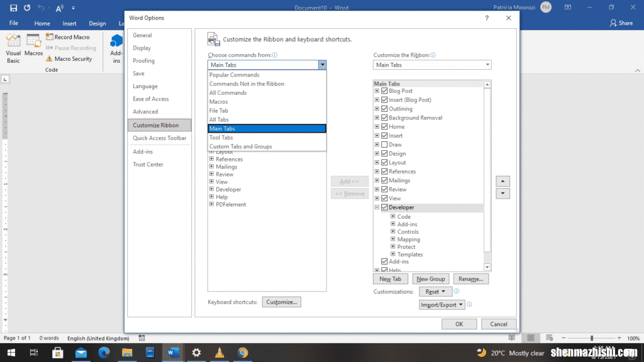Enable the Draw tab checkbox
The height and width of the screenshot is (362, 644).
coord(384,145)
